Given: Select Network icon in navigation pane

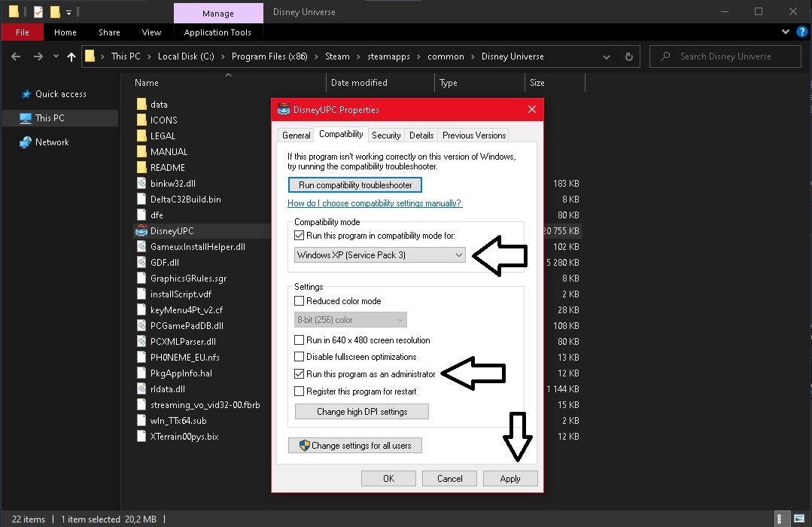Looking at the screenshot, I should [26, 142].
